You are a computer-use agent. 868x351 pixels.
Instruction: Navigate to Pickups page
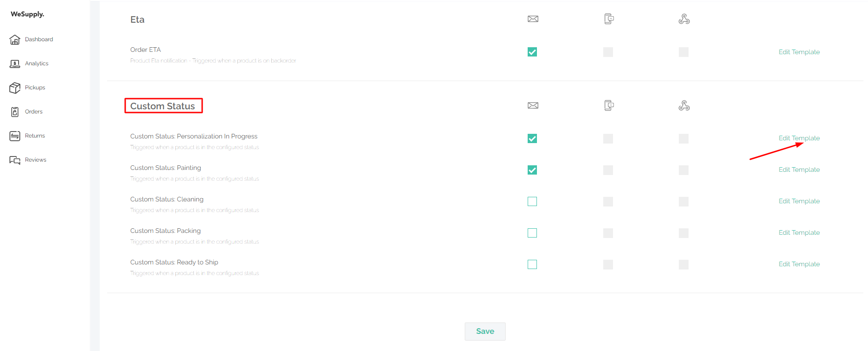[35, 88]
